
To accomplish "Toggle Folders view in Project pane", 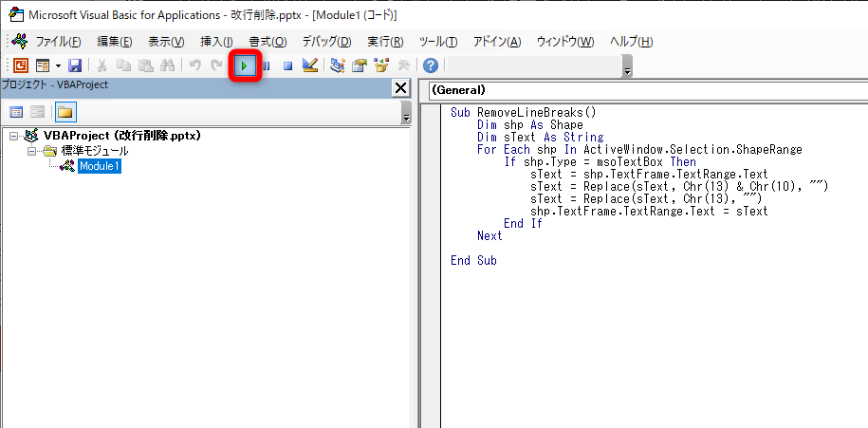I will tap(65, 112).
